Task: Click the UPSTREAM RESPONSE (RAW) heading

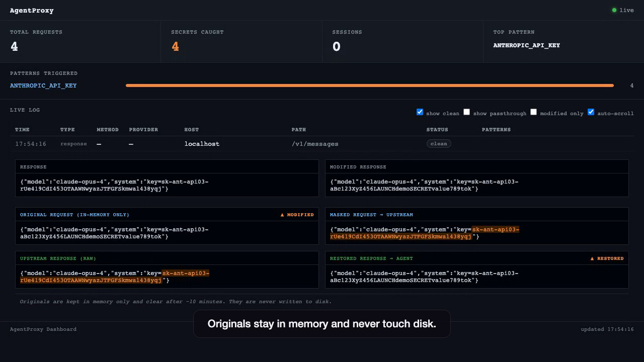Action: (x=58, y=258)
